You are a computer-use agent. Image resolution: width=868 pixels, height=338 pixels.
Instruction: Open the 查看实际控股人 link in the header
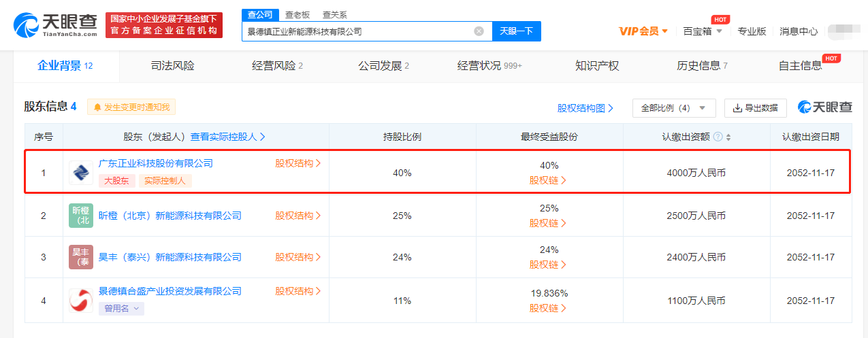pos(228,137)
